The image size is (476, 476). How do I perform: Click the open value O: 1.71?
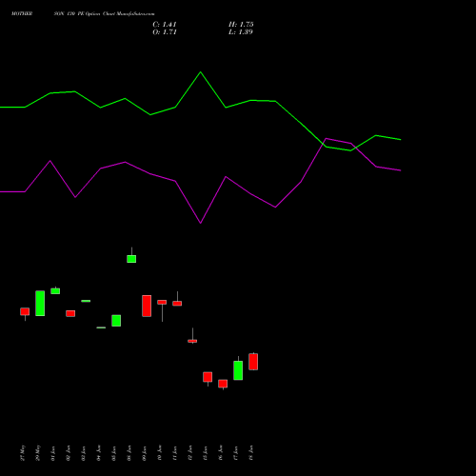pos(165,32)
